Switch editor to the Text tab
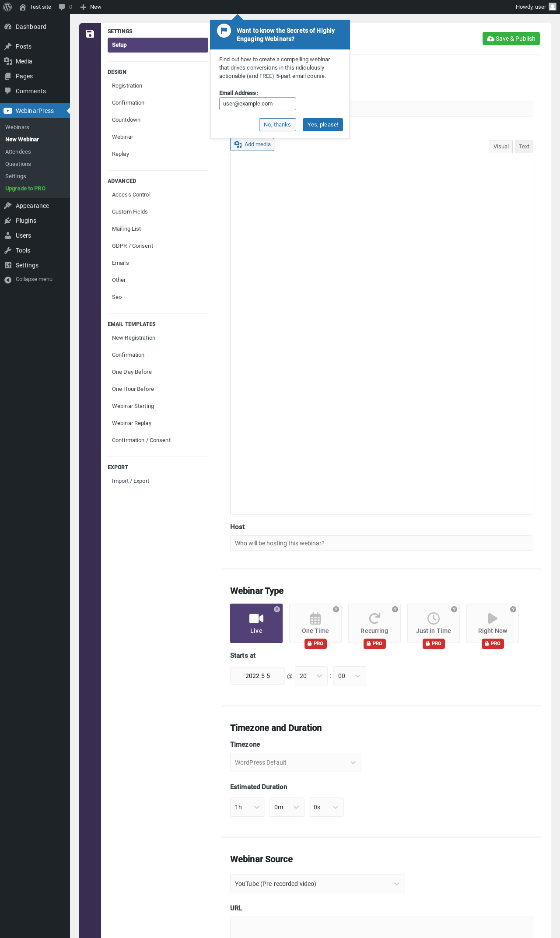Screen dimensions: 560x938 point(524,147)
